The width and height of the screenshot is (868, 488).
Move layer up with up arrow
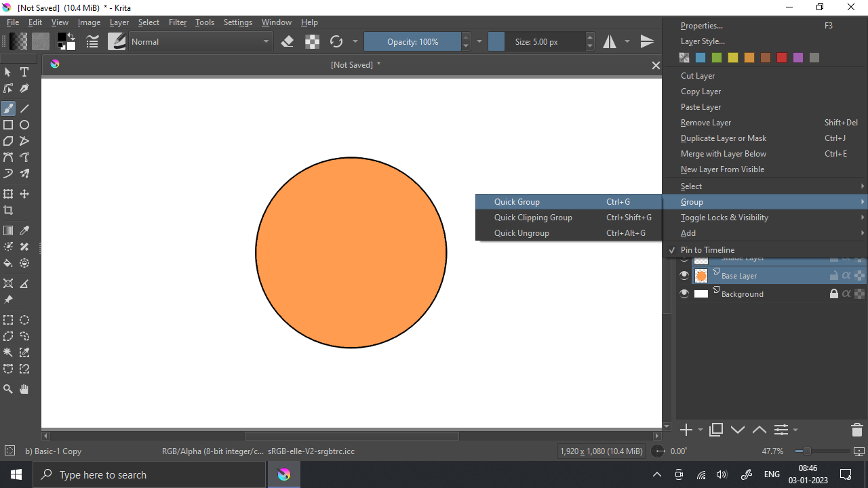coord(759,430)
